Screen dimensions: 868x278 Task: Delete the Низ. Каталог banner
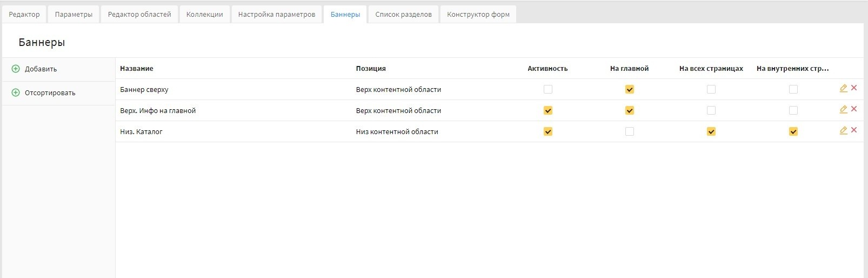point(854,130)
